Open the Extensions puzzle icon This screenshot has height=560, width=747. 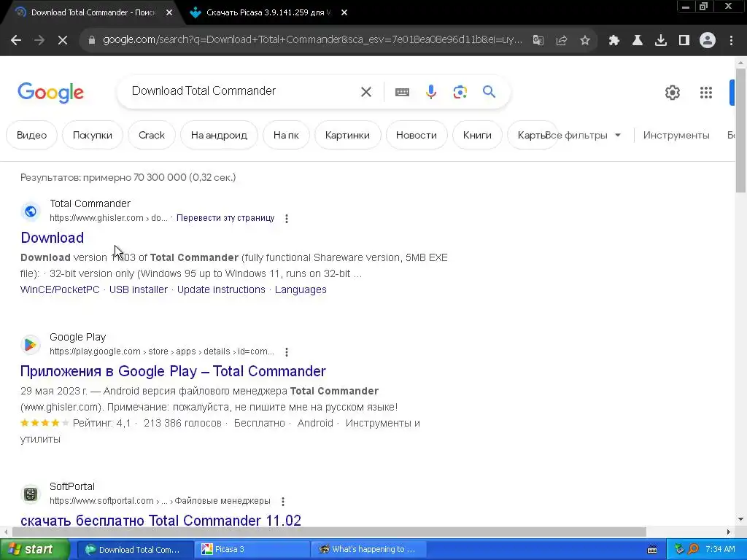[614, 41]
